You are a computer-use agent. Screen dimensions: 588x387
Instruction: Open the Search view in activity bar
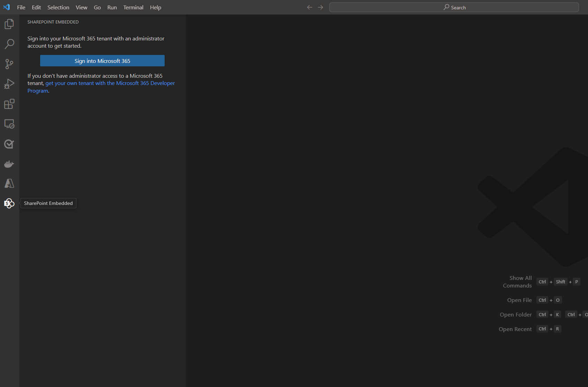point(9,44)
